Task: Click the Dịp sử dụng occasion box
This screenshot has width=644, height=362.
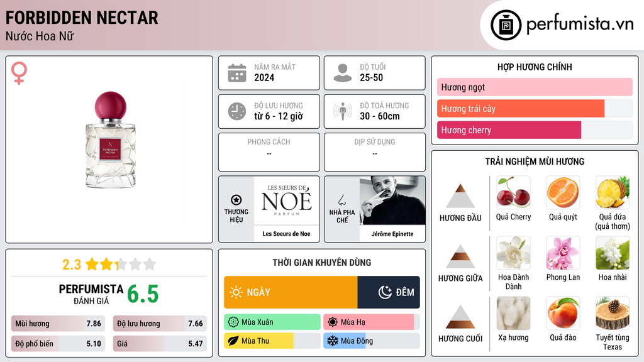Action: pos(375,152)
